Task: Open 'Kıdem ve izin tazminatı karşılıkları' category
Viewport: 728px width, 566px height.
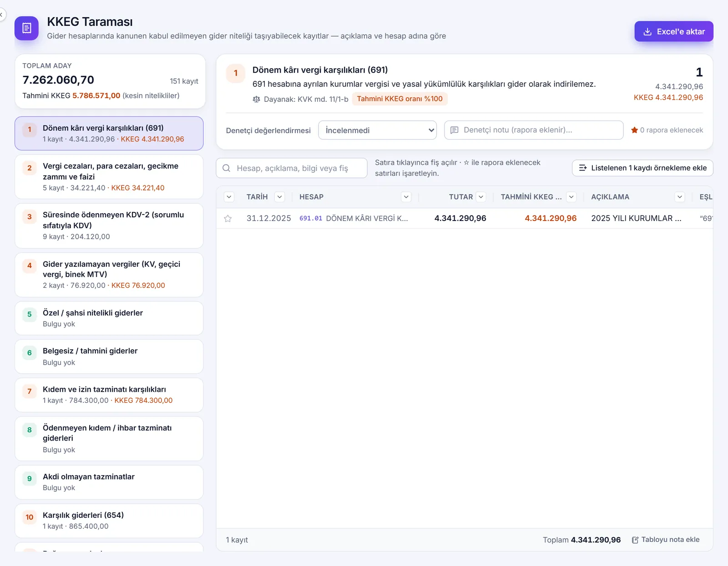Action: [109, 395]
